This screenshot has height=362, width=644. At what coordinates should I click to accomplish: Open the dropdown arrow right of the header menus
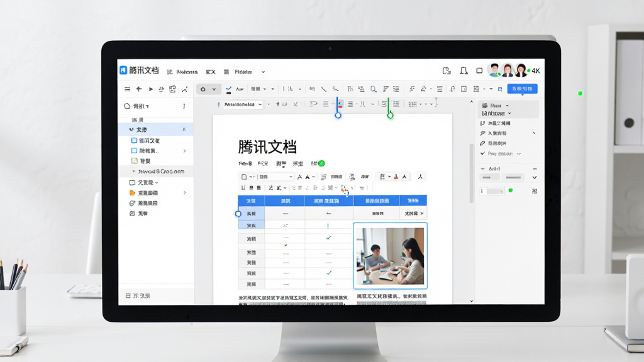[264, 72]
